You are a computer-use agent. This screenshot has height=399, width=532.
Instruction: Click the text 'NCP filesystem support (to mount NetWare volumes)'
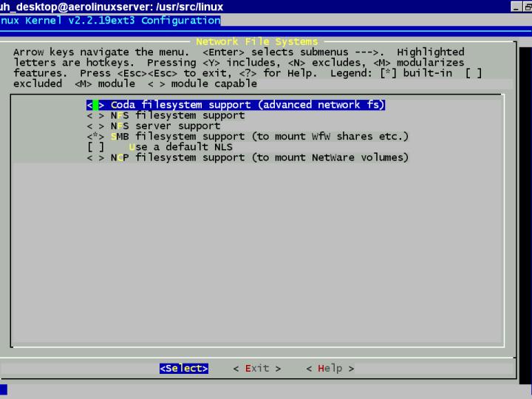259,158
